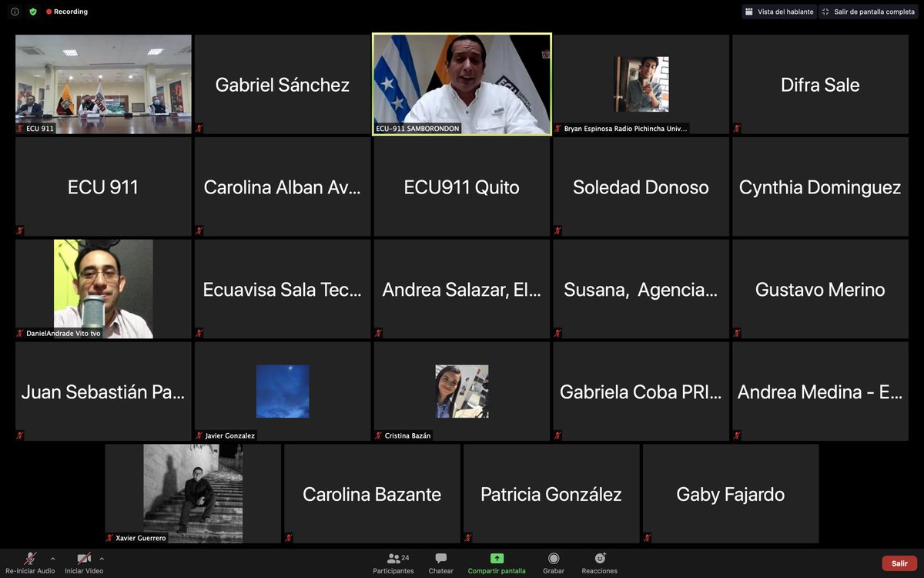Click Compartir pantalla button
This screenshot has width=924, height=578.
coord(497,563)
